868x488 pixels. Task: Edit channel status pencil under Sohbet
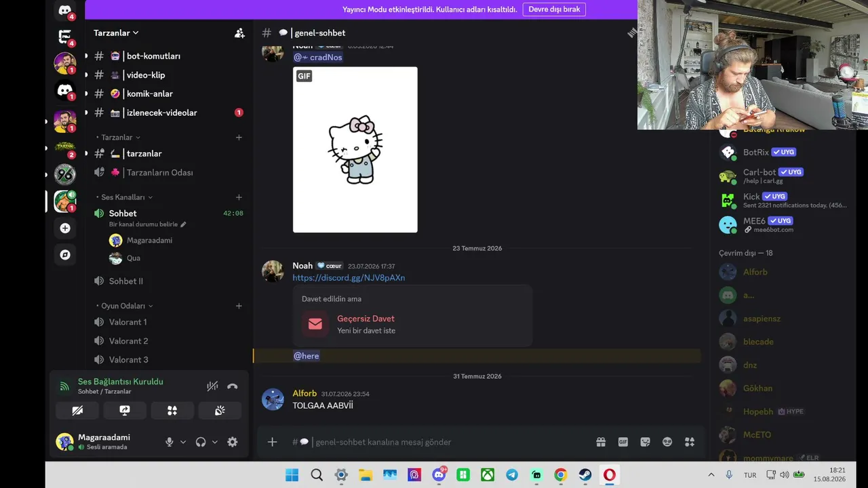(x=183, y=224)
